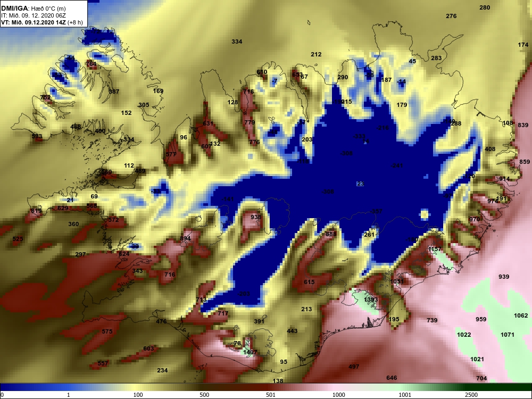The width and height of the screenshot is (532, 399).
Task: Click the map value '525'
Action: pos(18,239)
